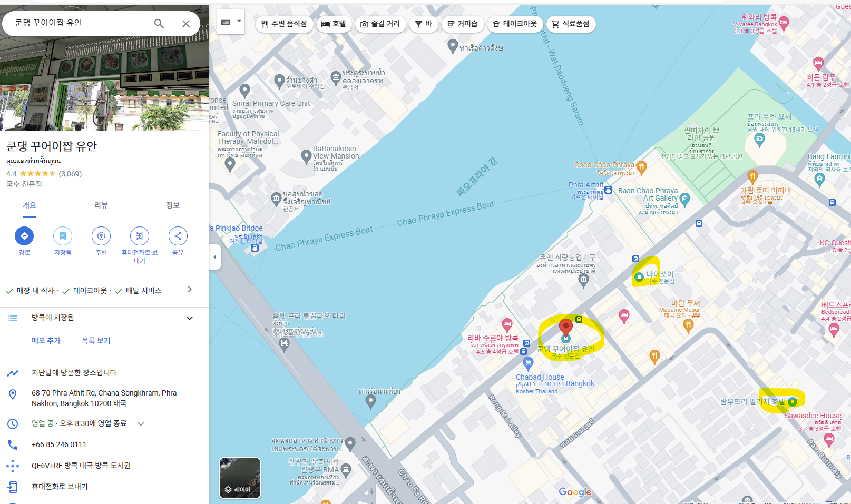Click the 주변 nearby icon
Screen dimensions: 851x504
coord(101,236)
